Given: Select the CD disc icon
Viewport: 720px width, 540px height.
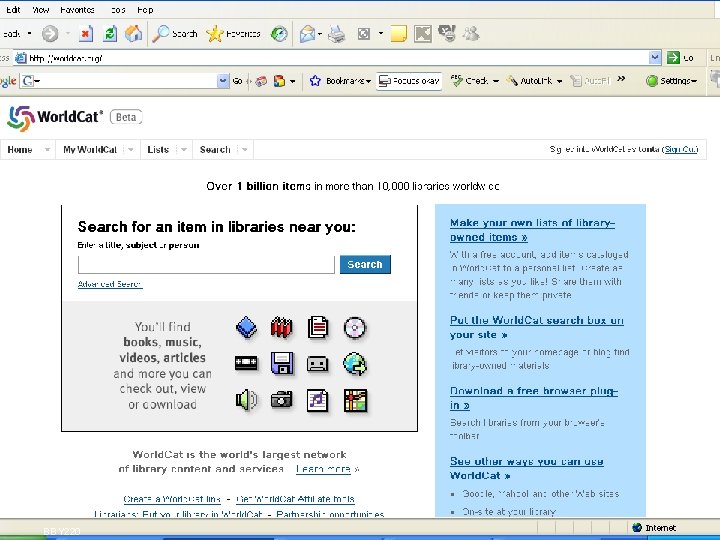Looking at the screenshot, I should (354, 327).
